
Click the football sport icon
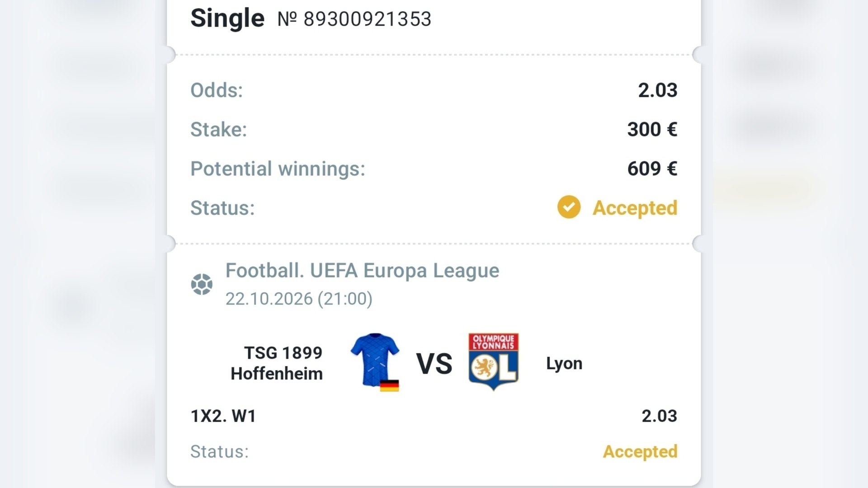(x=202, y=285)
